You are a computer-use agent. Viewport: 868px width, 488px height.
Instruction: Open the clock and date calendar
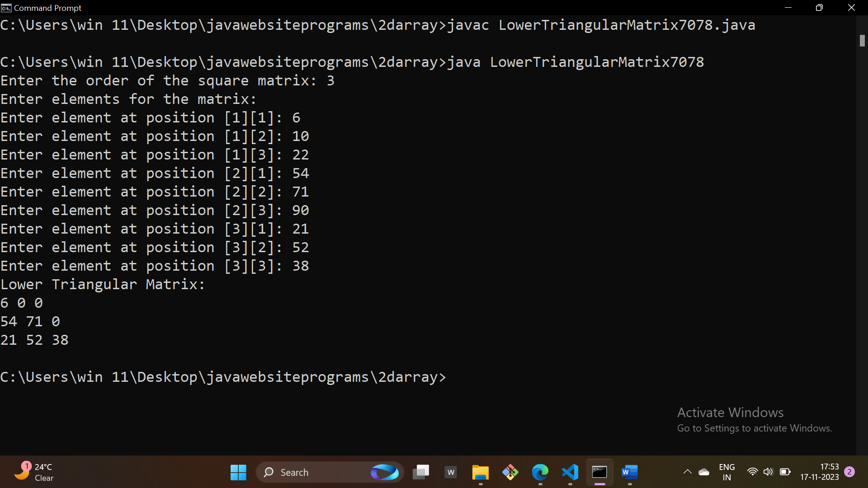[x=819, y=472]
